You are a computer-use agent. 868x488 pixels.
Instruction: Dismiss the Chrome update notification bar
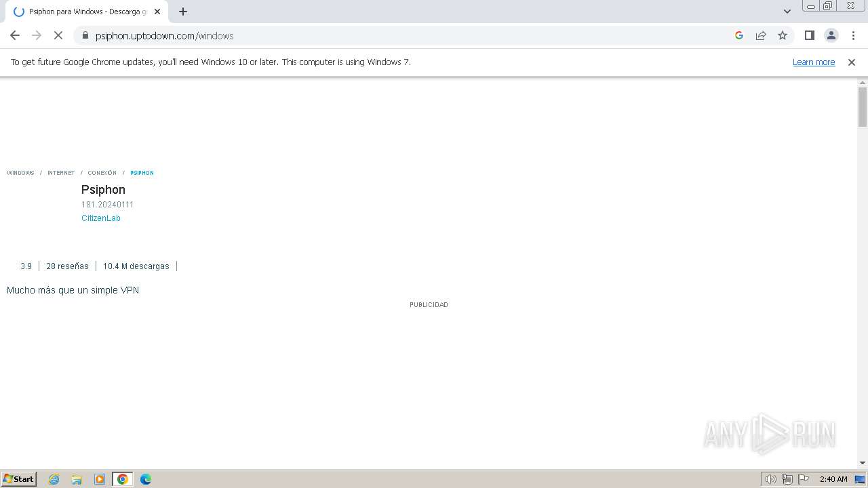[x=852, y=62]
